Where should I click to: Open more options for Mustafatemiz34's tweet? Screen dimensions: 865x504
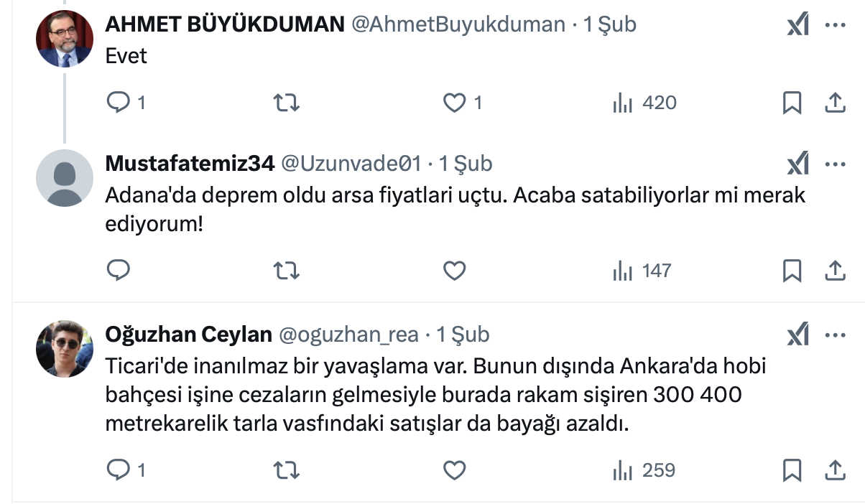tap(834, 164)
